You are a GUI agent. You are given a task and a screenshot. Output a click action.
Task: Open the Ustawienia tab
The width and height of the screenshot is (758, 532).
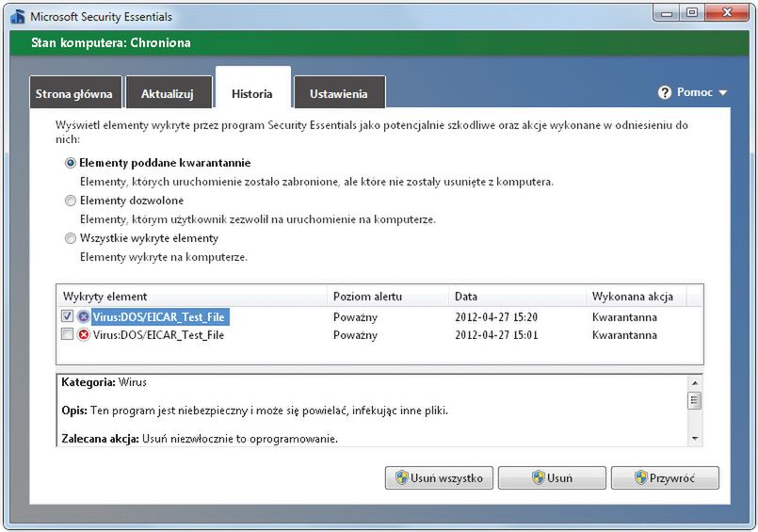[x=338, y=94]
